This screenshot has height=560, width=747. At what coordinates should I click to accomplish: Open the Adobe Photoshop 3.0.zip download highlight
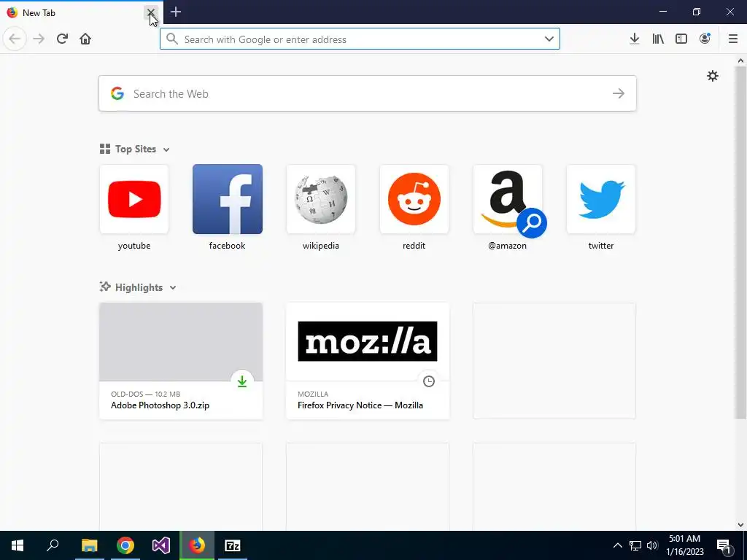click(181, 361)
